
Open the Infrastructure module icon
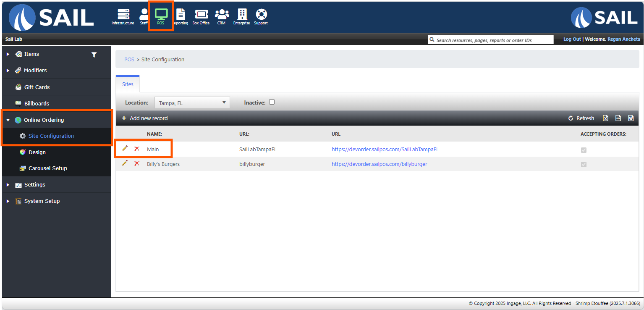point(123,16)
